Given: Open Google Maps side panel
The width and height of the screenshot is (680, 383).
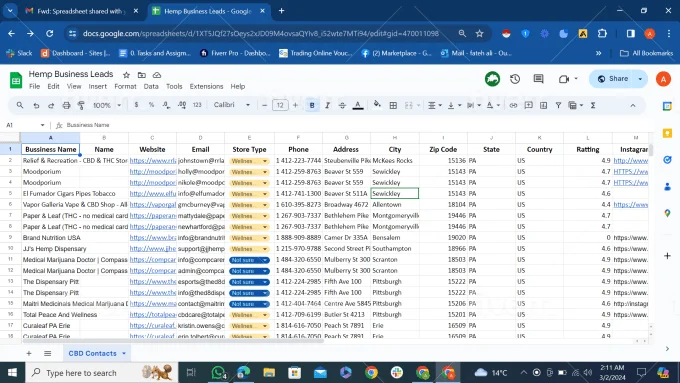Looking at the screenshot, I should 667,213.
